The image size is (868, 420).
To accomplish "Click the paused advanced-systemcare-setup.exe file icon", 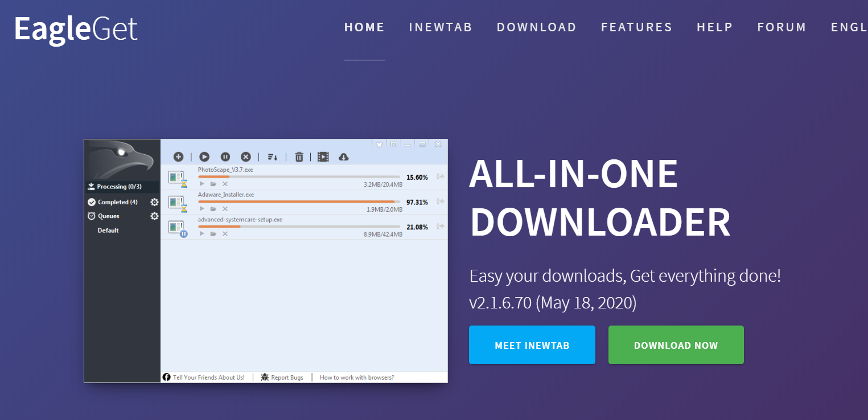I will (x=178, y=229).
